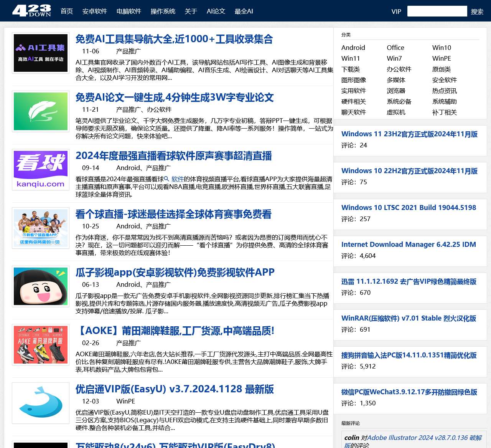The image size is (491, 448).
Task: Select the 浏览器 category
Action: (x=396, y=91)
